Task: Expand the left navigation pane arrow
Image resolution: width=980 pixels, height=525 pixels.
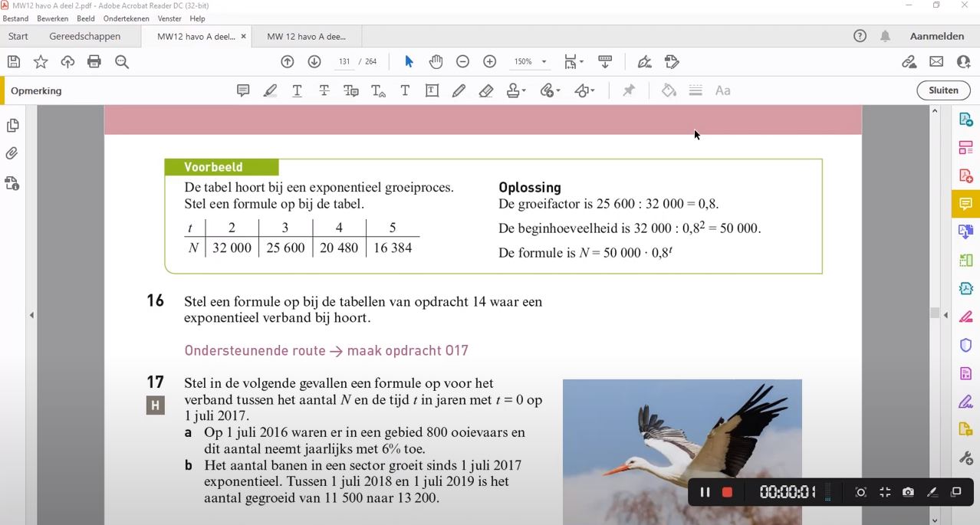Action: coord(31,315)
